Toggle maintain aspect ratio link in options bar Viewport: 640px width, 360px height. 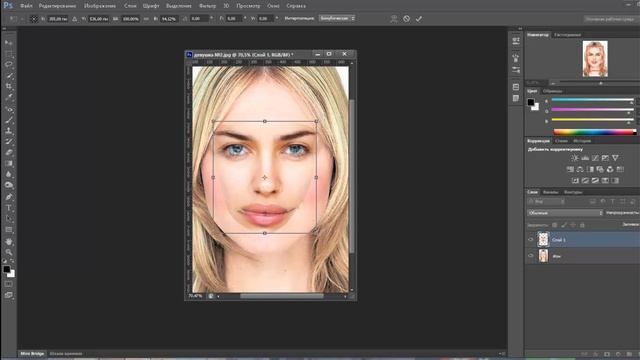pyautogui.click(x=146, y=19)
